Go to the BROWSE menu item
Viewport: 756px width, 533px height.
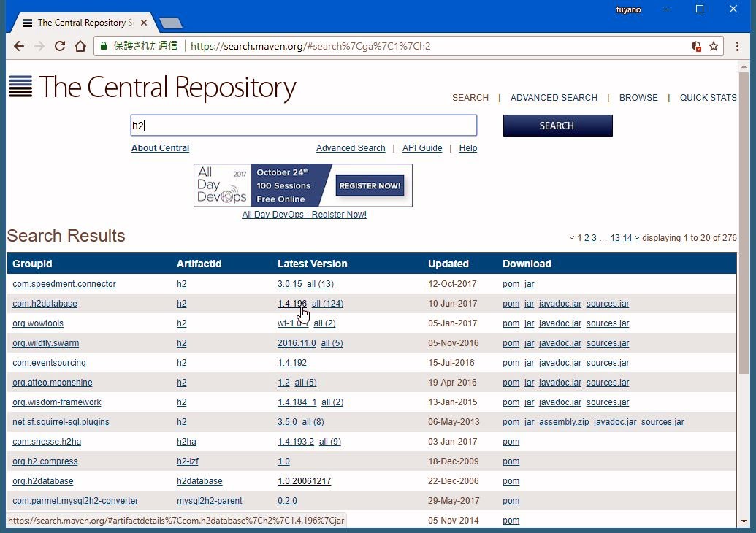click(638, 98)
